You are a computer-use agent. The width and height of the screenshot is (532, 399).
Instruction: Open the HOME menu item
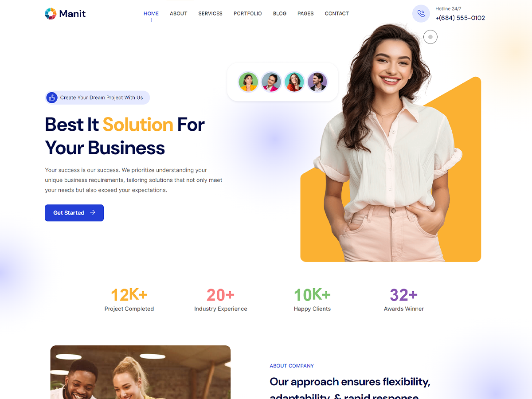pos(151,14)
